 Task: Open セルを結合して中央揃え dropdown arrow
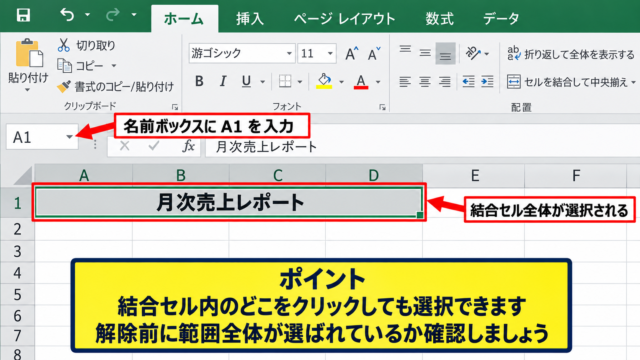click(x=633, y=82)
